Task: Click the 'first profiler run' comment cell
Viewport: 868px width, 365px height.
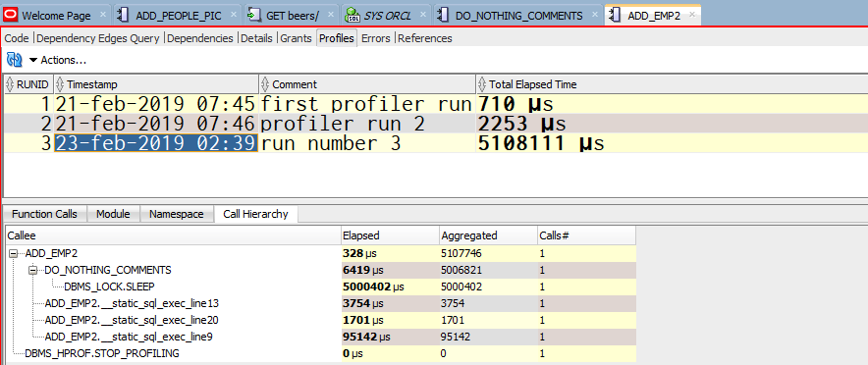Action: [x=367, y=104]
